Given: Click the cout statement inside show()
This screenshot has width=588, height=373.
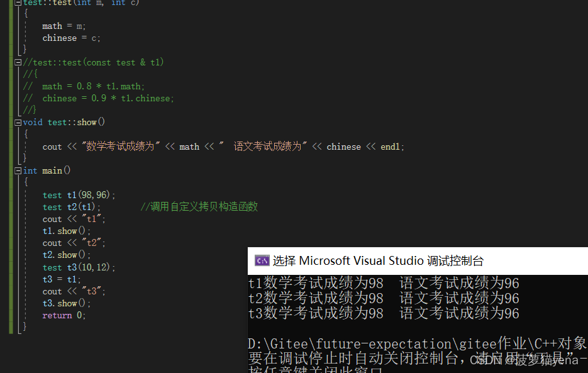Looking at the screenshot, I should 223,147.
